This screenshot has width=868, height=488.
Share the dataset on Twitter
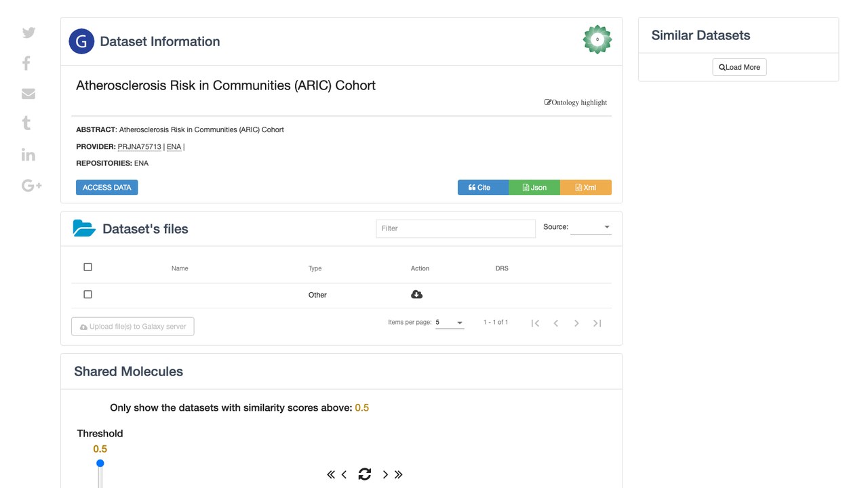pyautogui.click(x=28, y=33)
